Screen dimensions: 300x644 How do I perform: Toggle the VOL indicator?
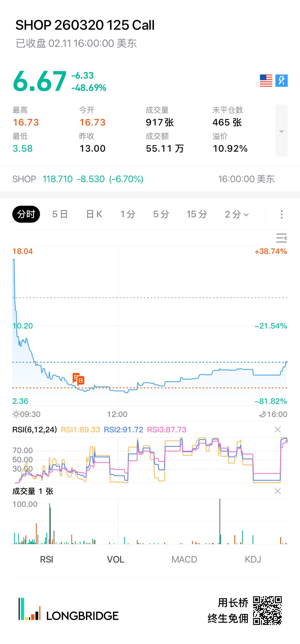tap(115, 559)
